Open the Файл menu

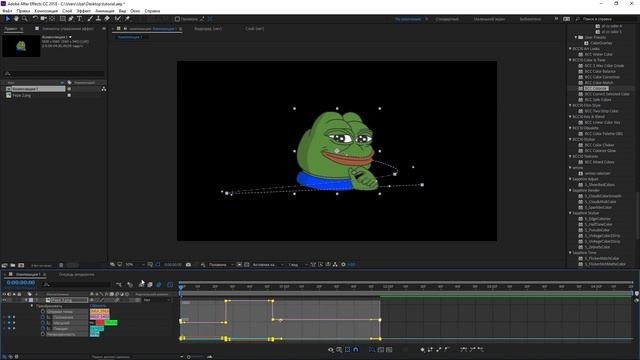pos(7,11)
